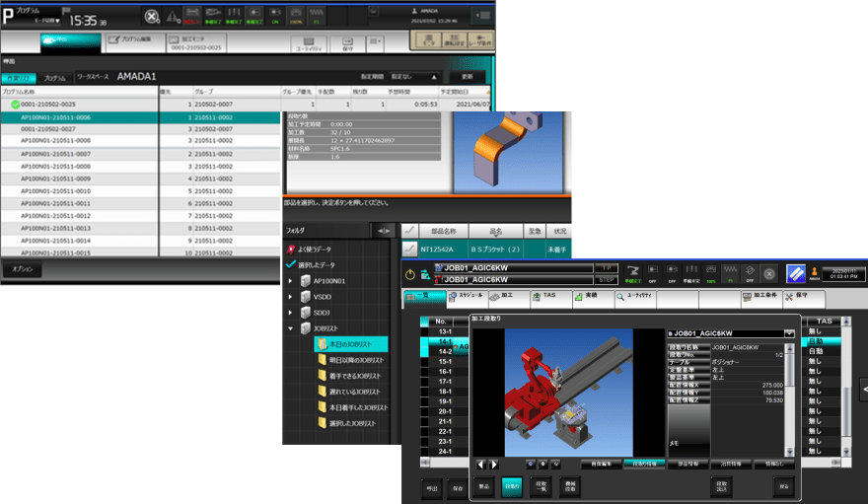Click the green check icon on 0001-210502-0025
868x504 pixels.
point(14,104)
